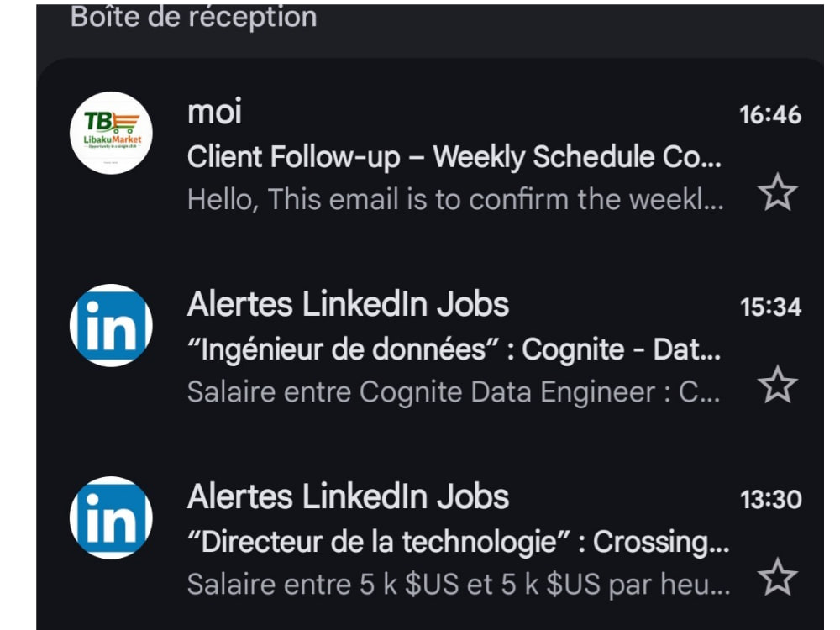The height and width of the screenshot is (630, 840).
Task: Open Client Follow-up – Weekly Schedule subject
Action: point(454,157)
